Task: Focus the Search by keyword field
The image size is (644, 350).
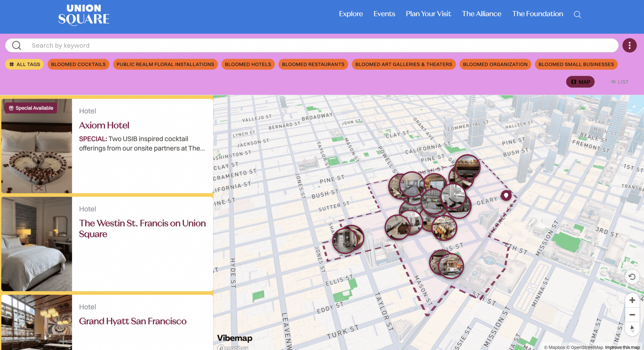Action: [x=312, y=45]
